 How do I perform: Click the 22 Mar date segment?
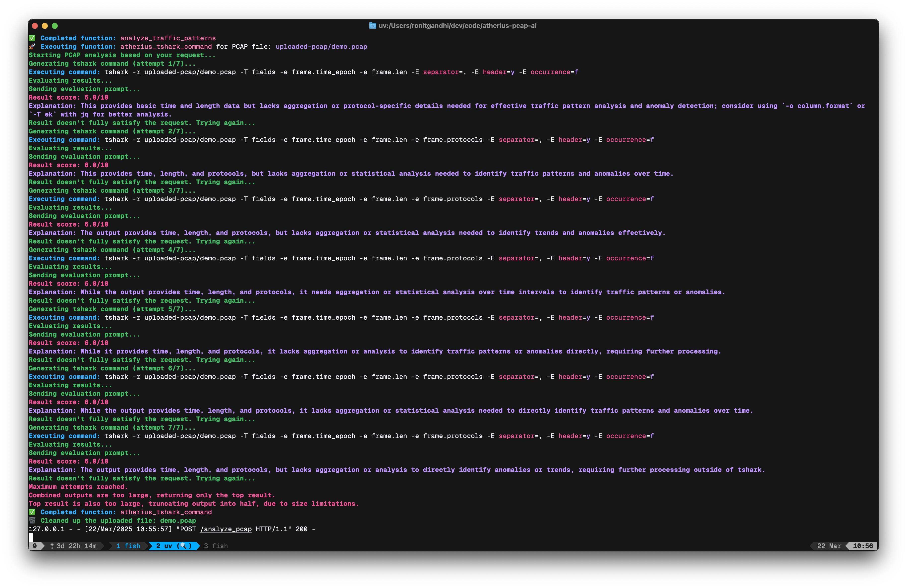pyautogui.click(x=829, y=546)
